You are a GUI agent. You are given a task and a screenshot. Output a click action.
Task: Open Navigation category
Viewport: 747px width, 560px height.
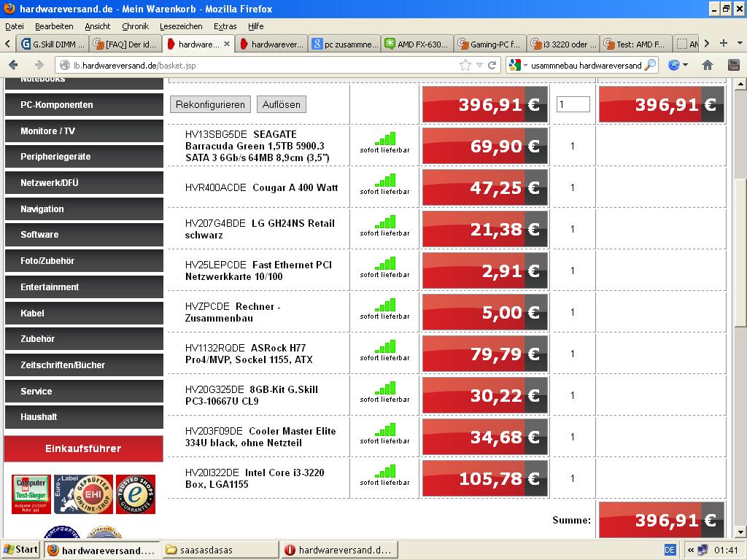pos(84,209)
